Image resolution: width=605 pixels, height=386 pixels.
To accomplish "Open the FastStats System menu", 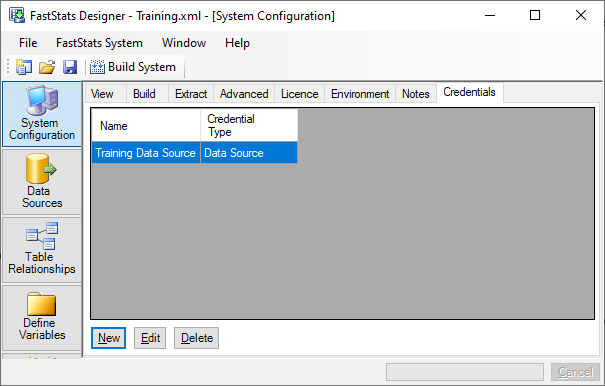I will 99,43.
